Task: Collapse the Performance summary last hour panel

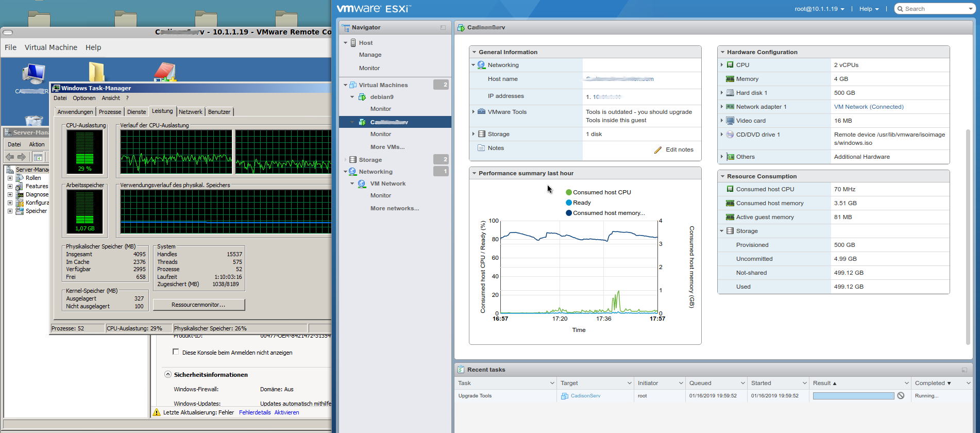Action: [x=474, y=173]
